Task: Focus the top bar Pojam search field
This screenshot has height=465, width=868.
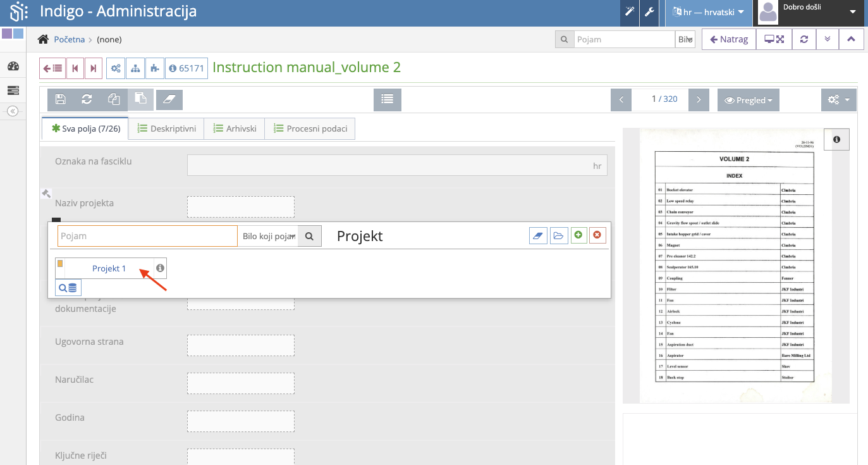Action: tap(624, 39)
